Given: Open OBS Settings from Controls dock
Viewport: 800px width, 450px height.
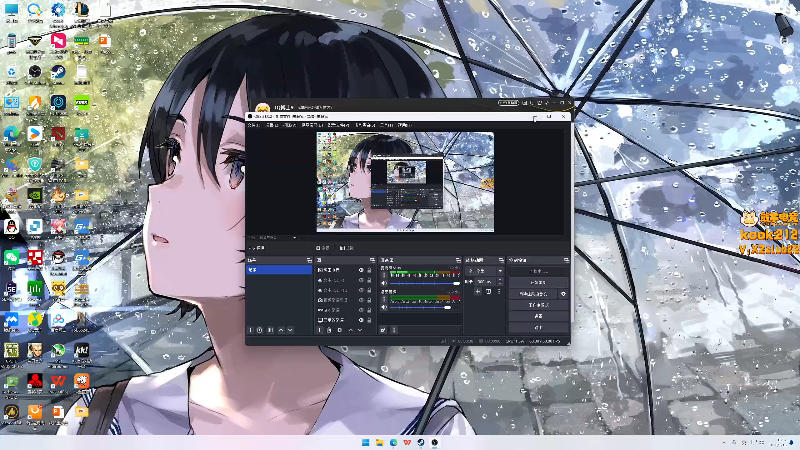Looking at the screenshot, I should [x=538, y=316].
